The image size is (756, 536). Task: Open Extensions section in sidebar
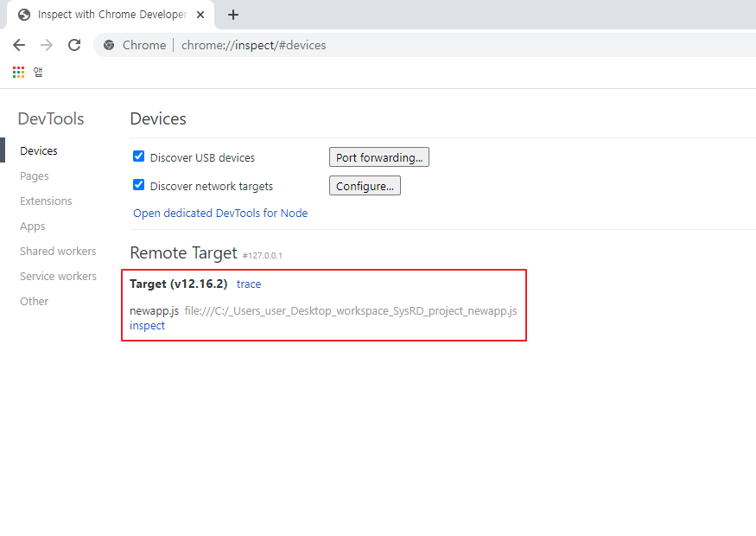point(46,201)
